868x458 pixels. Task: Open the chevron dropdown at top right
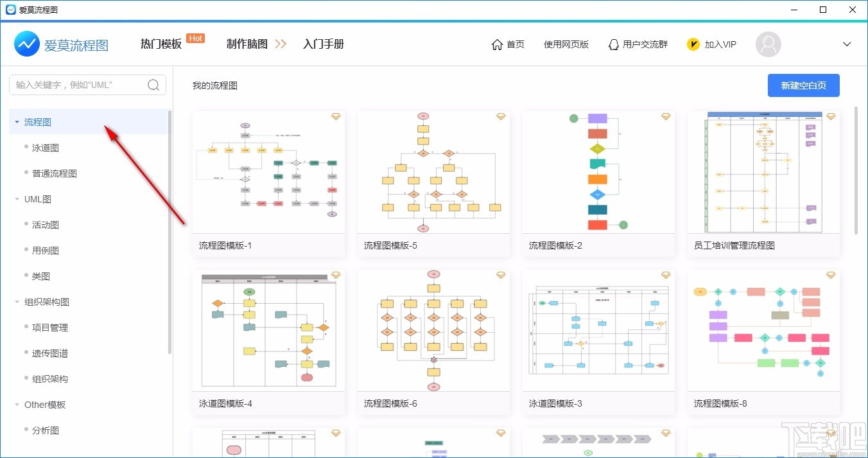[846, 44]
